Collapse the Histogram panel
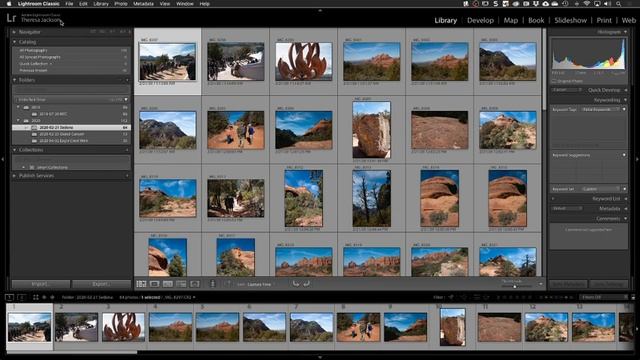The height and width of the screenshot is (360, 640). click(x=625, y=32)
